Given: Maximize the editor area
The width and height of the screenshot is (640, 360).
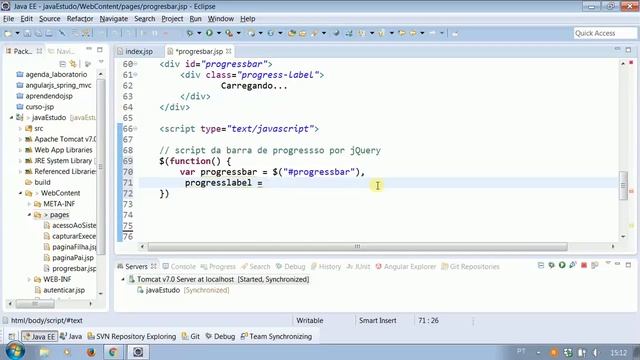Looking at the screenshot, I should [x=628, y=50].
